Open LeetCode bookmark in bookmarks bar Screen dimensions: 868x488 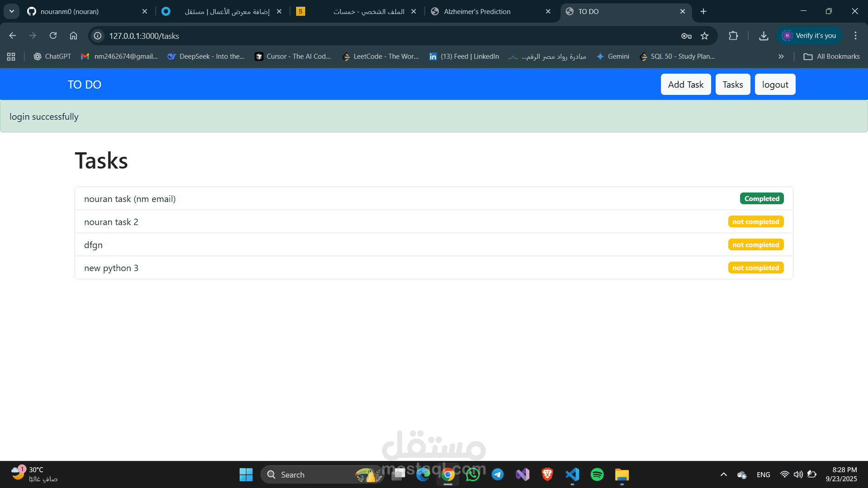[x=381, y=56]
